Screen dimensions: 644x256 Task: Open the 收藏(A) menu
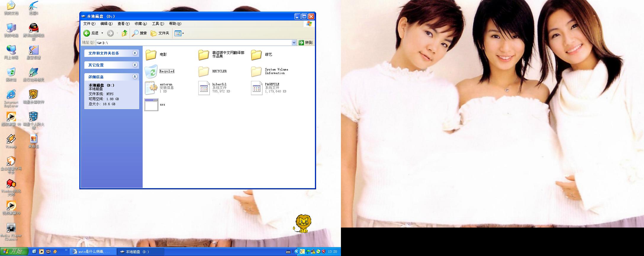pyautogui.click(x=141, y=24)
